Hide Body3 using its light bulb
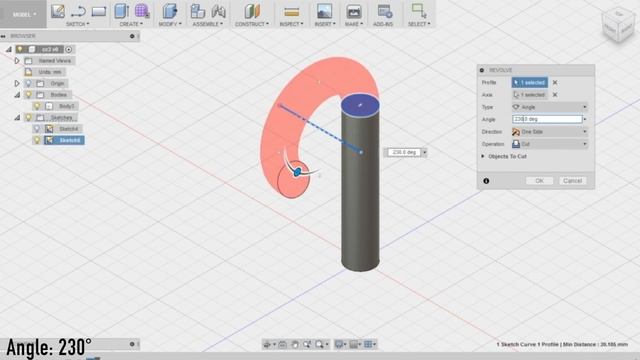Image resolution: width=640 pixels, height=360 pixels. click(x=37, y=106)
